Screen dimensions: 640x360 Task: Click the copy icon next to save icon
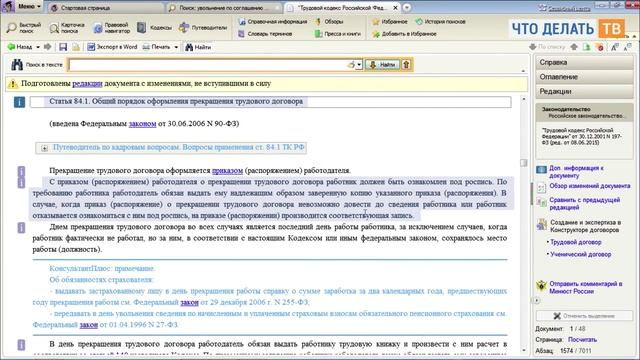click(x=76, y=47)
